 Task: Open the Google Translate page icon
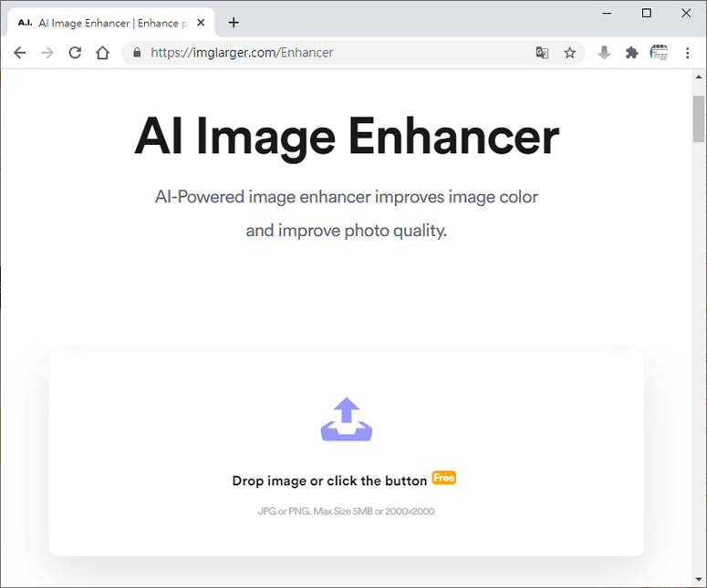(542, 53)
